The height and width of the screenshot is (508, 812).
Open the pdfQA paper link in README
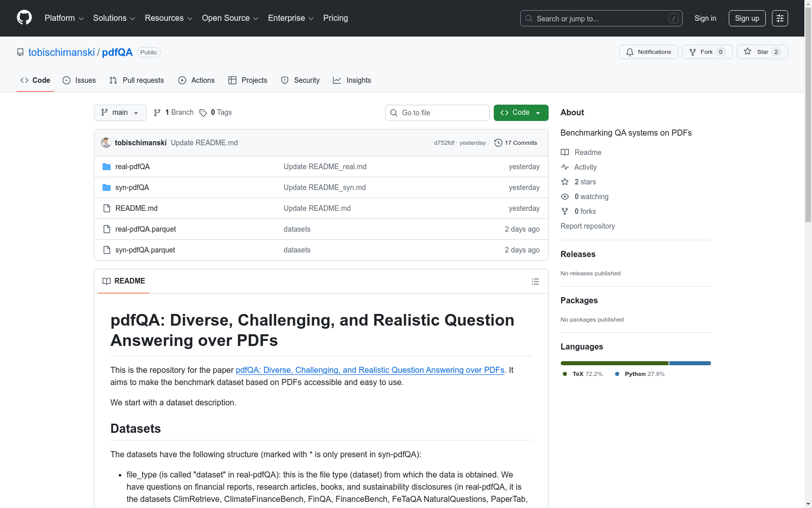370,370
